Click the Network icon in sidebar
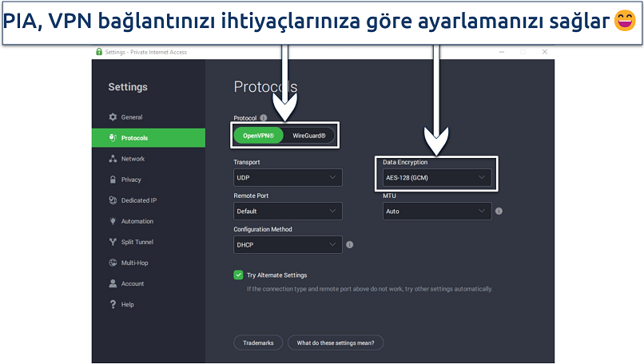The width and height of the screenshot is (644, 364). coord(113,159)
